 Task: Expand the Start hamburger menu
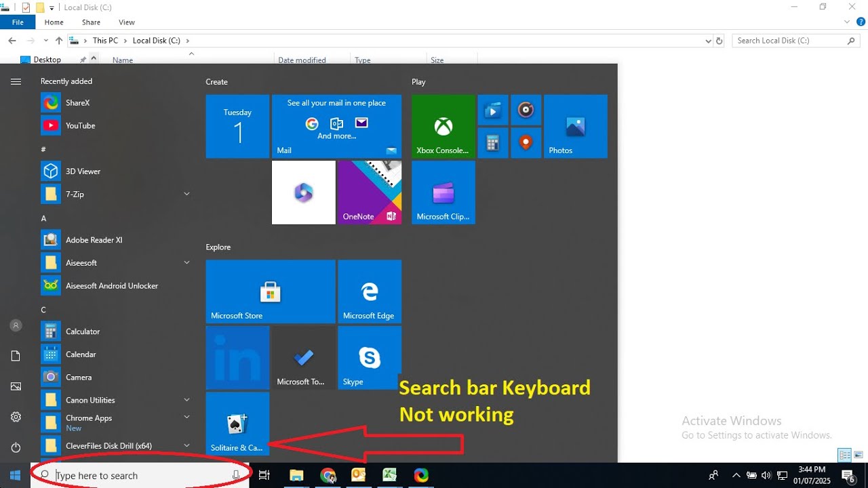coord(16,81)
